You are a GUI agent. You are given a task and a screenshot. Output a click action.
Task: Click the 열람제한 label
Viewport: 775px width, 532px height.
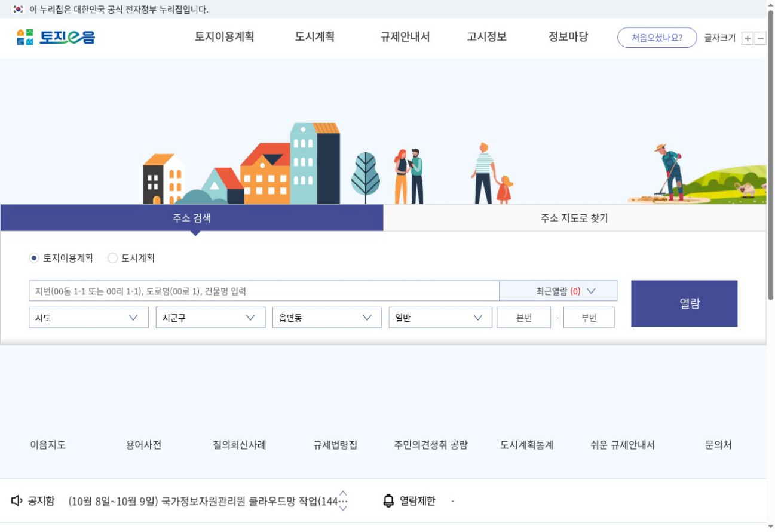click(417, 501)
